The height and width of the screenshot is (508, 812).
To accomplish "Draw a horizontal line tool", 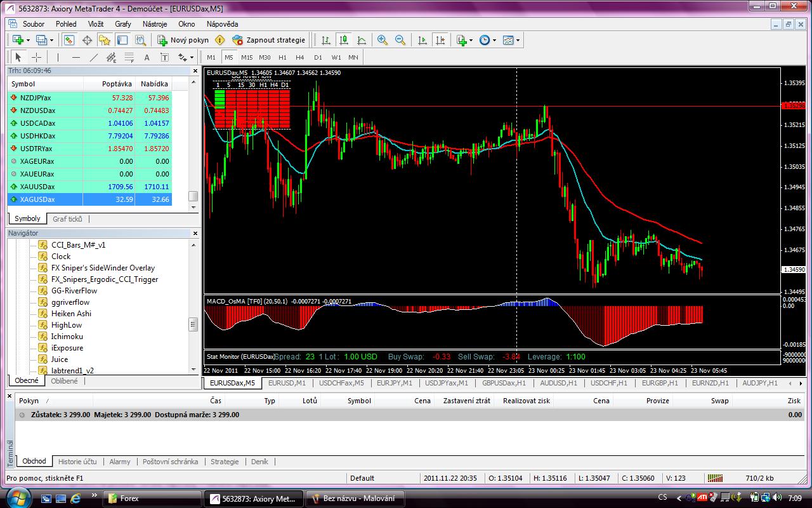I will (75, 57).
